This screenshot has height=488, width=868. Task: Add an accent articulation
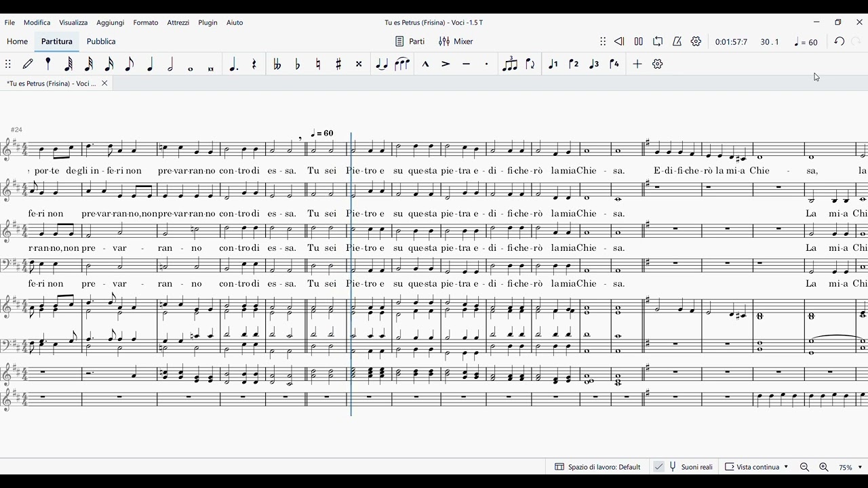pos(446,64)
